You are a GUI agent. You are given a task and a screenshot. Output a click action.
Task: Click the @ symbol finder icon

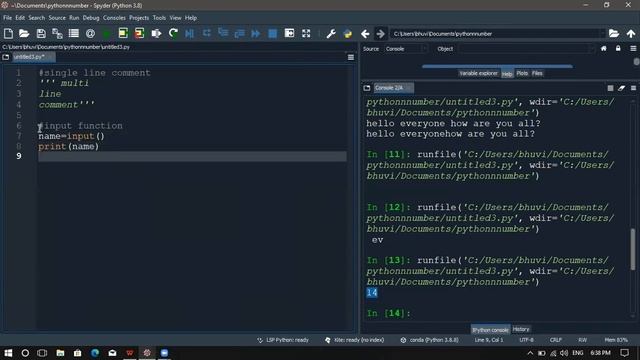[90, 33]
